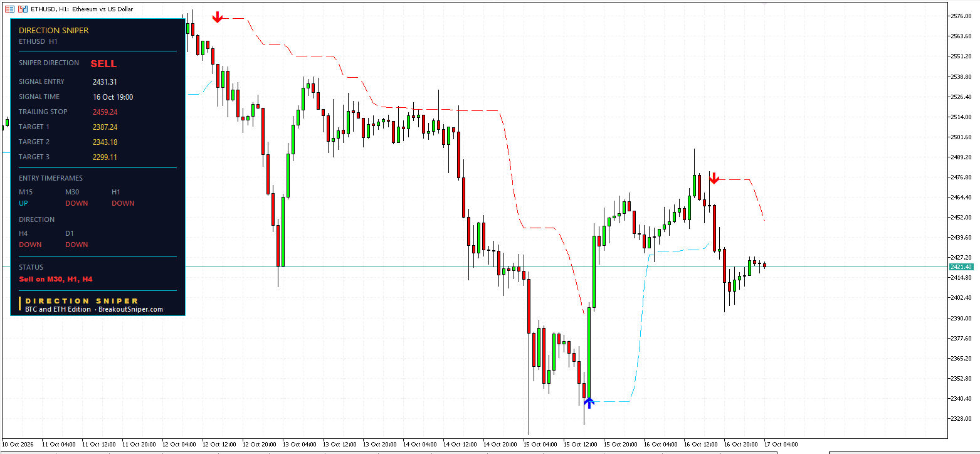Click time axis label 13 Oct 04:00
Viewport: 980px width, 454px height.
coord(300,444)
